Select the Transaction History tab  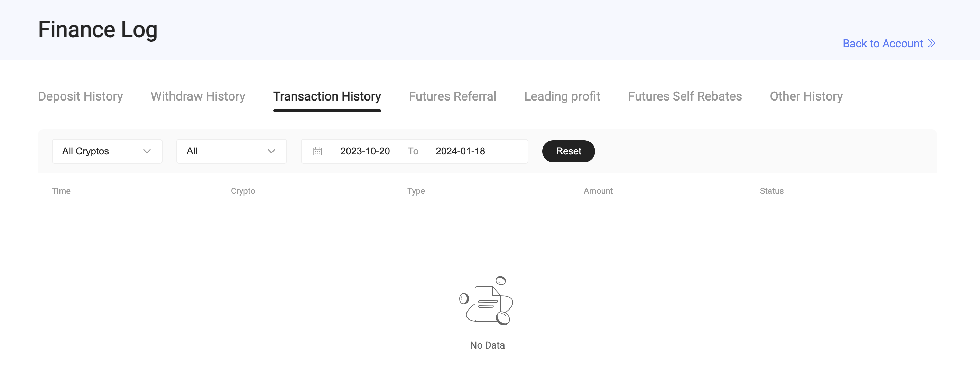point(327,96)
